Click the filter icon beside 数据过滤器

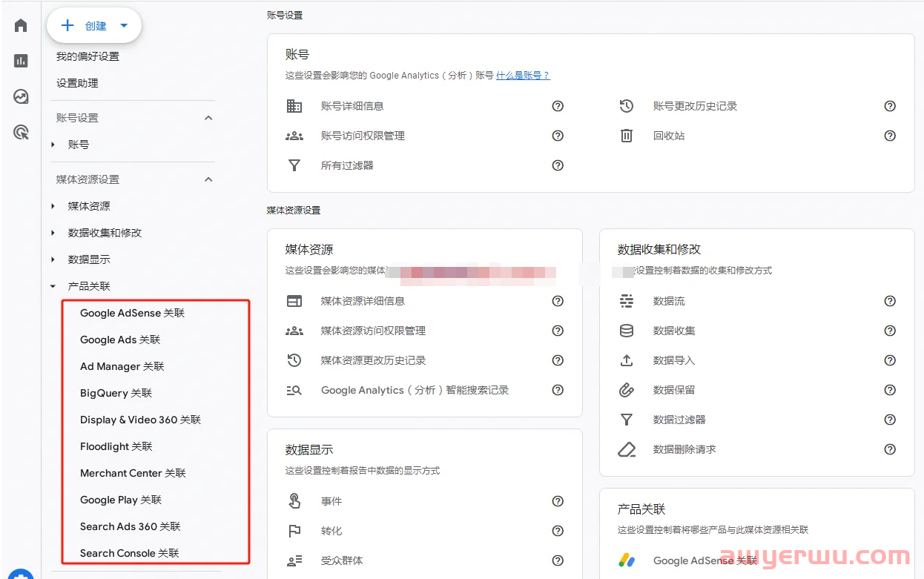[627, 420]
